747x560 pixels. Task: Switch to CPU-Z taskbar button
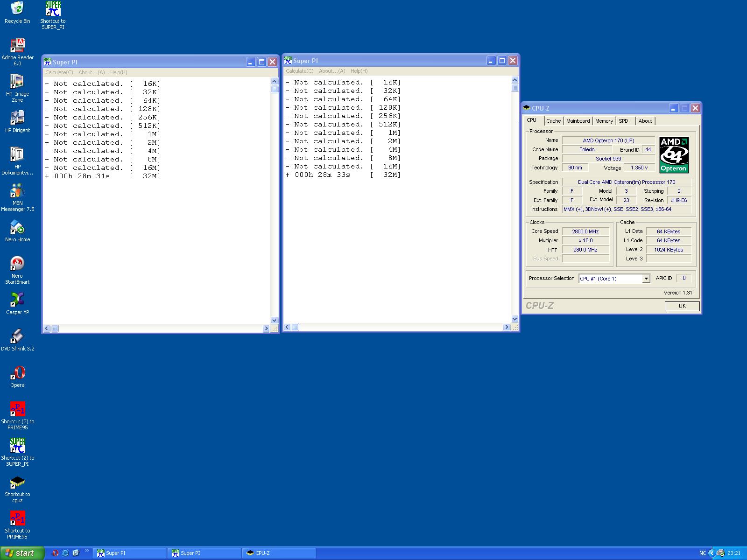tap(279, 553)
